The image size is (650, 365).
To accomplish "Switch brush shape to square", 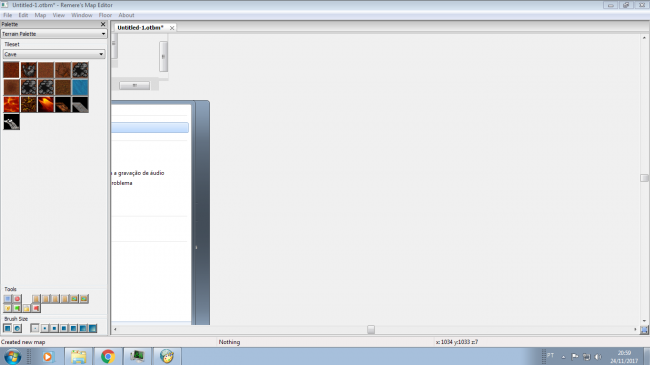I will tap(7, 328).
